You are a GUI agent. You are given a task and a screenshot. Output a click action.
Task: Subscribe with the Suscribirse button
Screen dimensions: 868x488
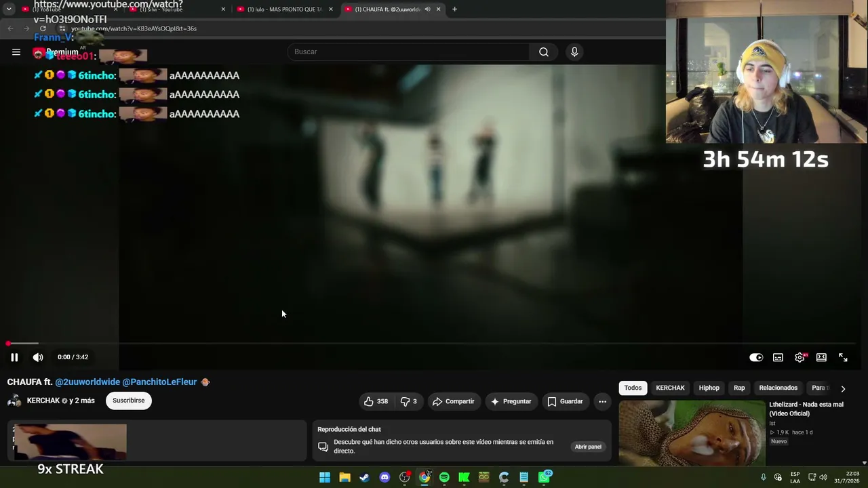(x=129, y=401)
